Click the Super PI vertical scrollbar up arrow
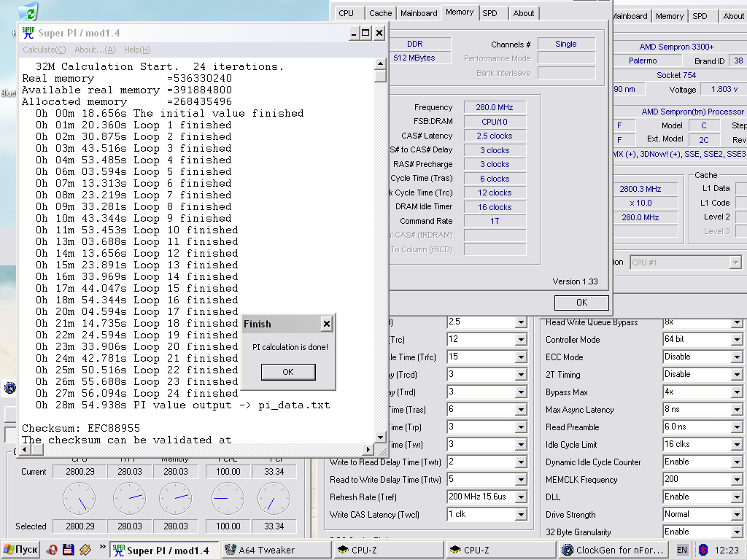Image resolution: width=747 pixels, height=560 pixels. pos(380,64)
